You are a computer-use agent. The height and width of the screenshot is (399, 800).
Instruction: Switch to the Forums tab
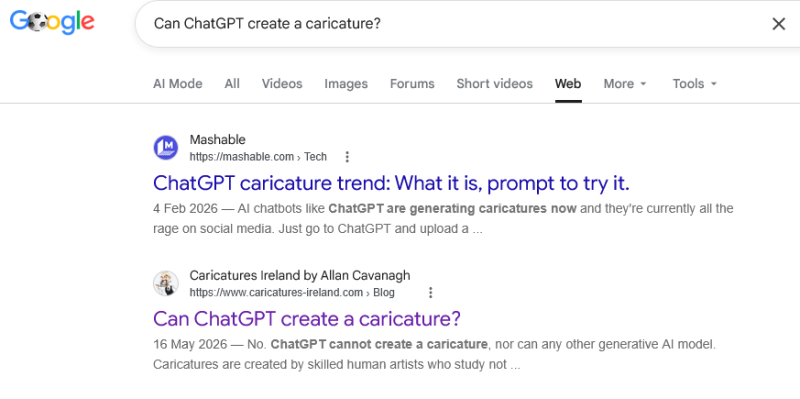[x=412, y=84]
